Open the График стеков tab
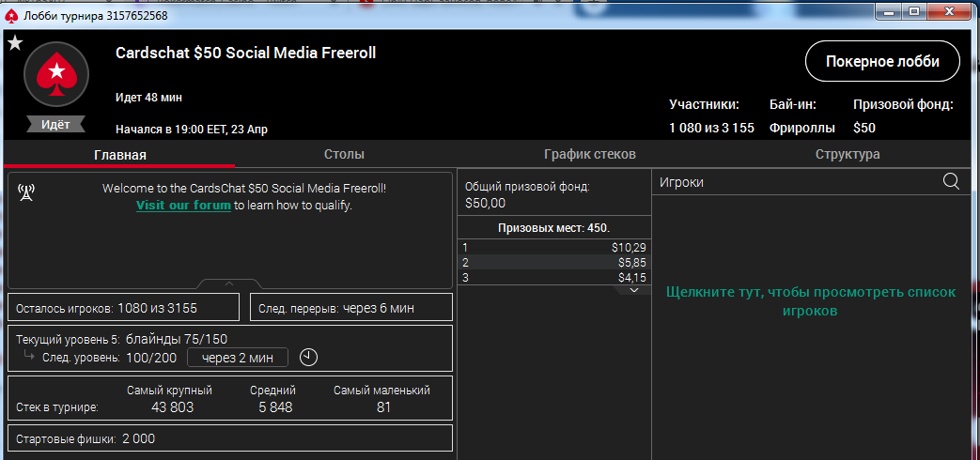980x460 pixels. pyautogui.click(x=590, y=154)
